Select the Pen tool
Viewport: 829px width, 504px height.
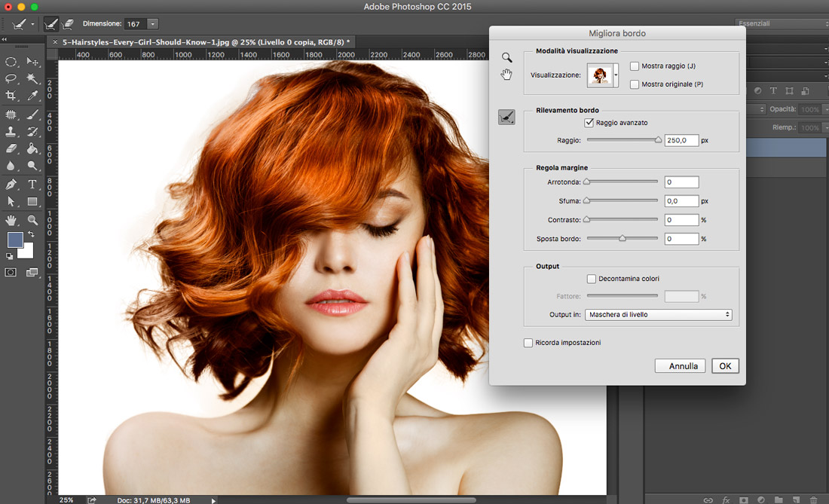pyautogui.click(x=11, y=184)
